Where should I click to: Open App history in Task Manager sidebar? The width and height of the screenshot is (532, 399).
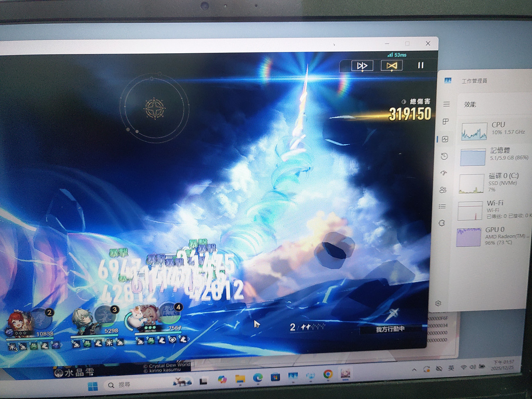coord(444,156)
